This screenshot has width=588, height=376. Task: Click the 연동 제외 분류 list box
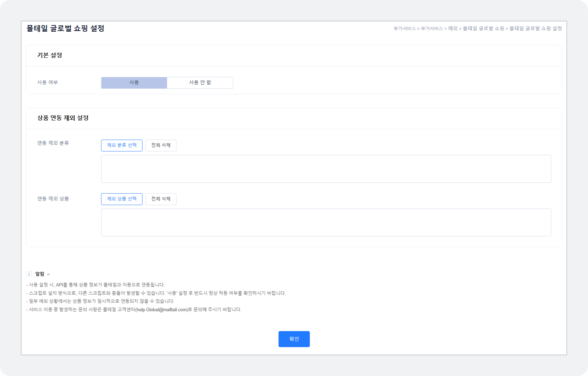326,169
